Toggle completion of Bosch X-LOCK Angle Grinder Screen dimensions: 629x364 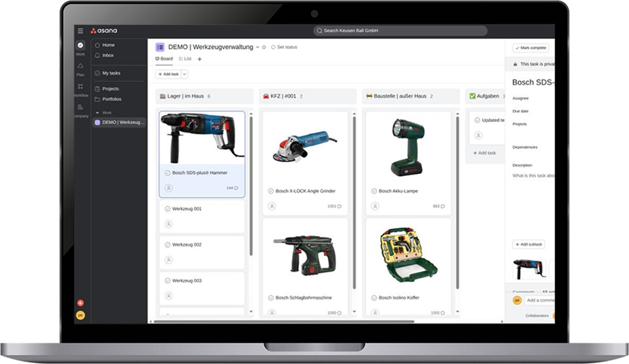271,191
